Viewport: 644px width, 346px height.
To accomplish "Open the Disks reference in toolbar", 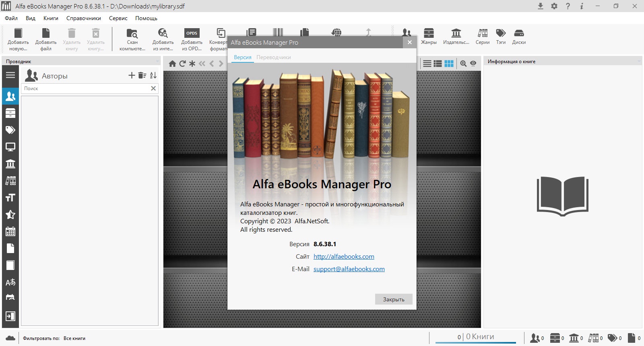I will click(519, 33).
